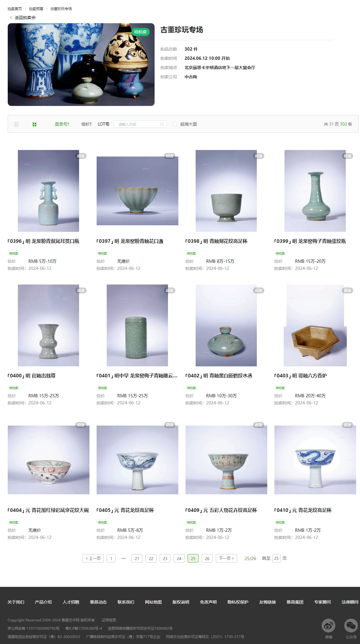Click the search magnifier icon
This screenshot has width=360, height=644.
point(162,124)
